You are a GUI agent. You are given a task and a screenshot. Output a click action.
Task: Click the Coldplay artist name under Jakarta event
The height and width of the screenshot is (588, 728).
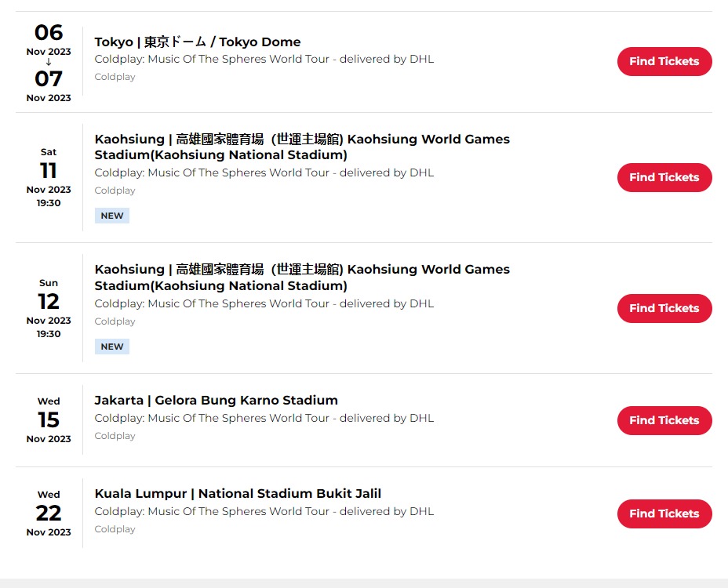pyautogui.click(x=115, y=436)
